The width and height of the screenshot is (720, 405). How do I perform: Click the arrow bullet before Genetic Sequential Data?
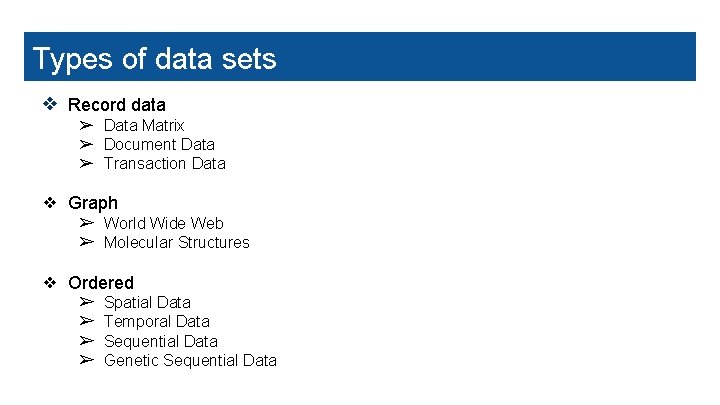[x=86, y=360]
